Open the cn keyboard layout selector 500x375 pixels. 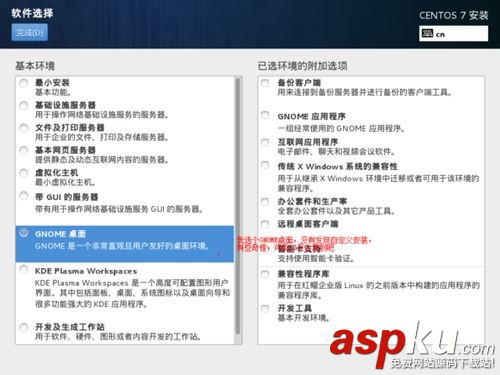[453, 34]
